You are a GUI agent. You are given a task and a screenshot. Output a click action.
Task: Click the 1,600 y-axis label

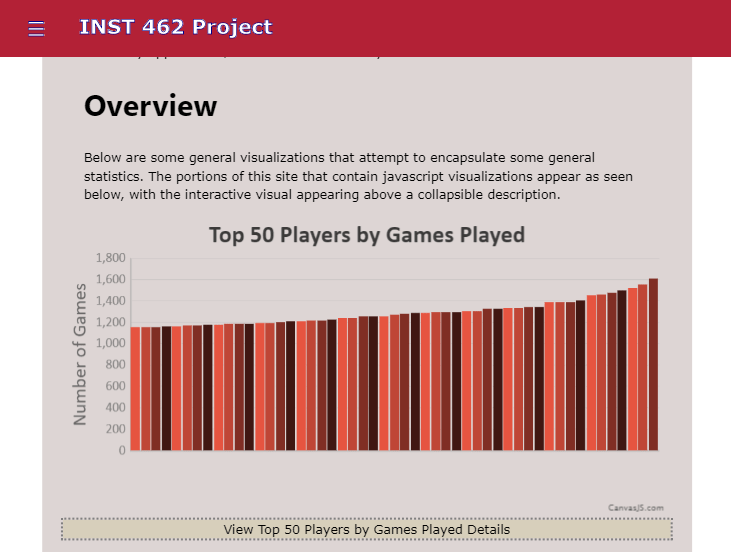point(110,279)
